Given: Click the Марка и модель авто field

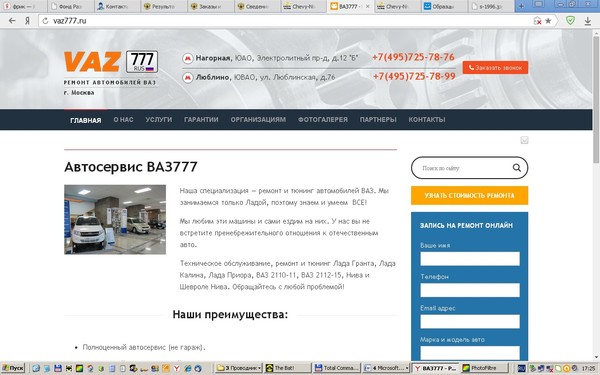Looking at the screenshot, I should coord(470,352).
